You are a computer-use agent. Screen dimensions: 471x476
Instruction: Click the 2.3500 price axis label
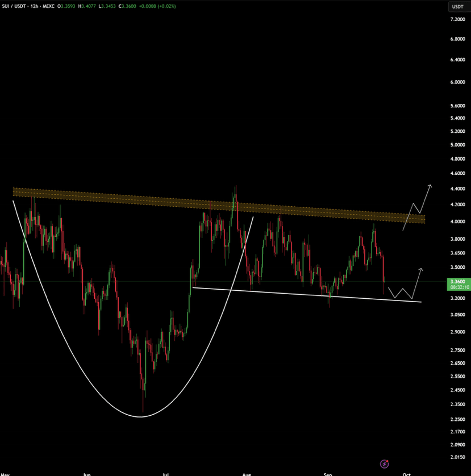pyautogui.click(x=457, y=404)
